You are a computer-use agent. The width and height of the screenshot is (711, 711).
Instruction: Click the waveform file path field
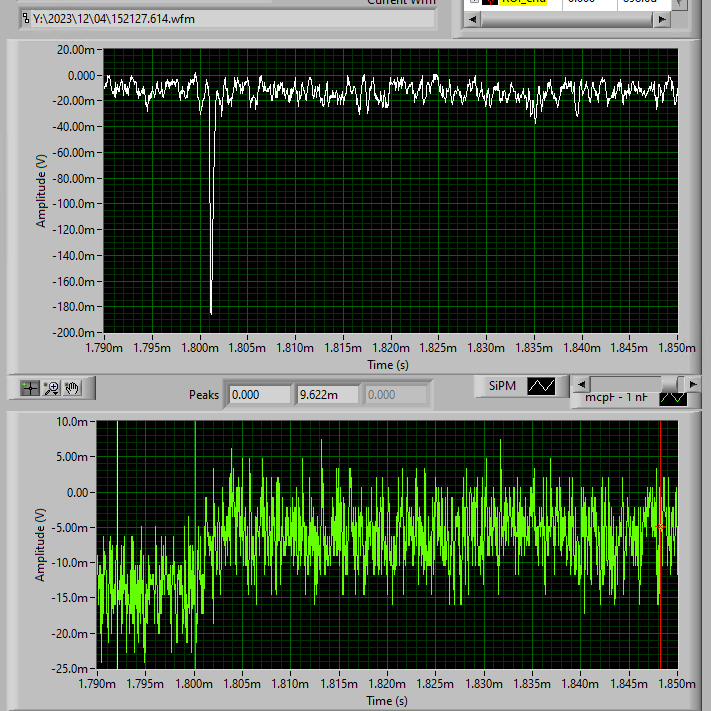pyautogui.click(x=232, y=18)
